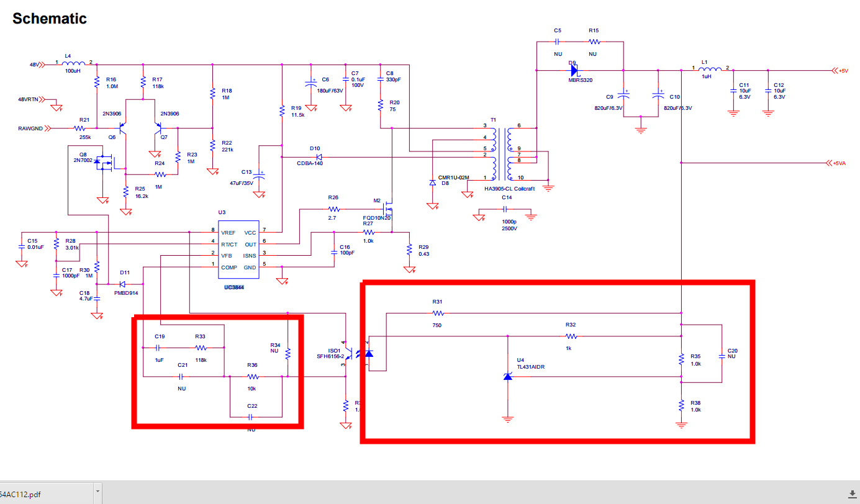Click the R15 resistor label

[594, 30]
